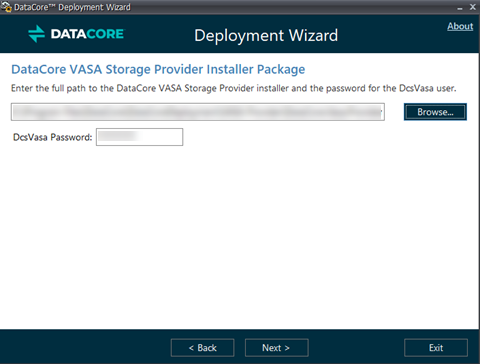Close the Deployment Wizard window
480x364 pixels.
click(473, 7)
